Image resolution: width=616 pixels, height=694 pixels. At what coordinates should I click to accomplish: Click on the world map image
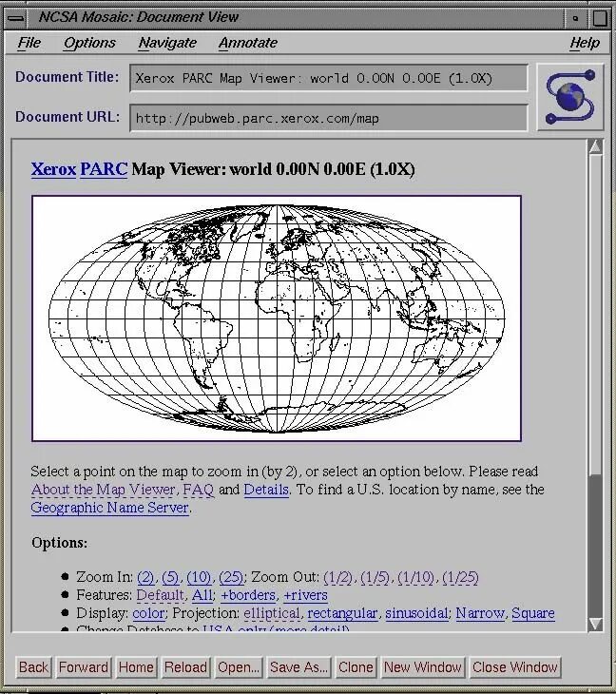[277, 318]
